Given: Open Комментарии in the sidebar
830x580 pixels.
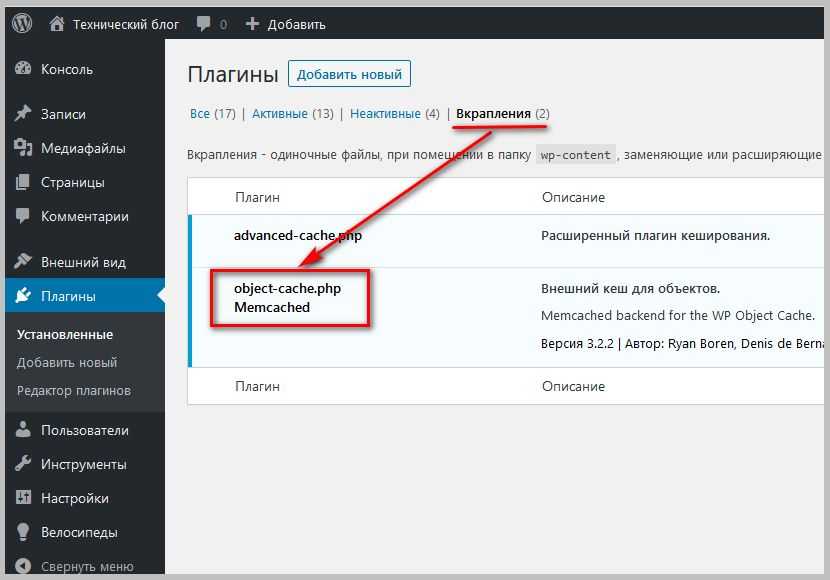Looking at the screenshot, I should (x=85, y=216).
